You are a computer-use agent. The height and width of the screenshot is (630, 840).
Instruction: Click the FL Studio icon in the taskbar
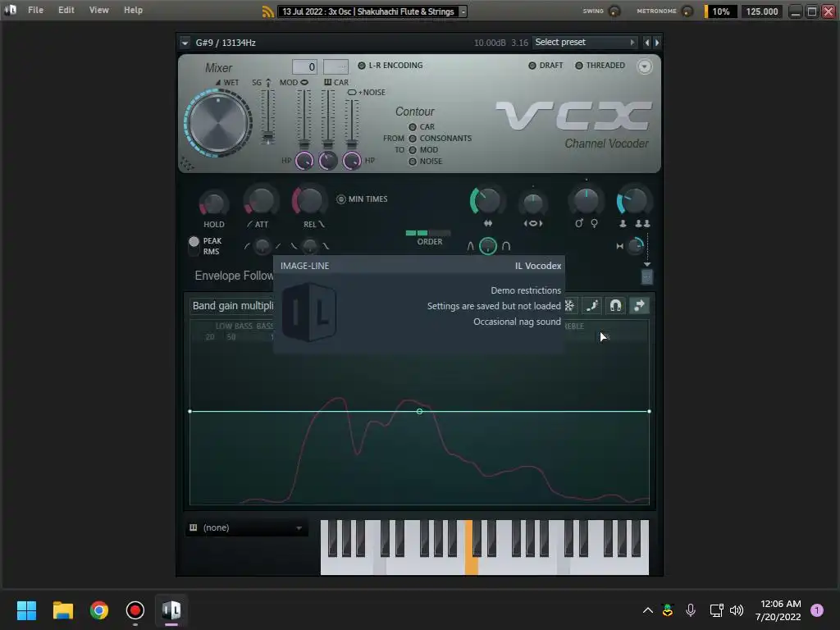171,610
